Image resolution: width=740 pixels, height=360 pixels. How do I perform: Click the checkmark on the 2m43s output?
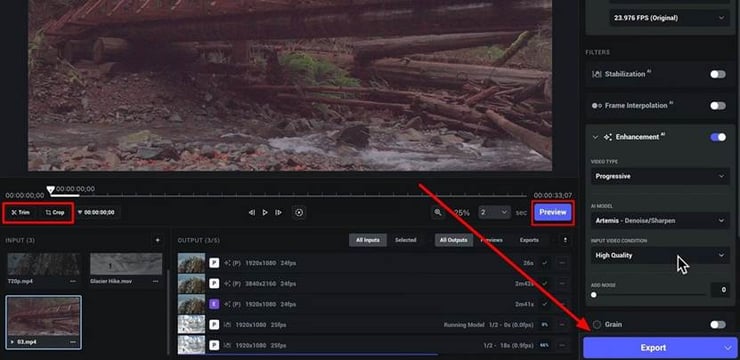545,284
